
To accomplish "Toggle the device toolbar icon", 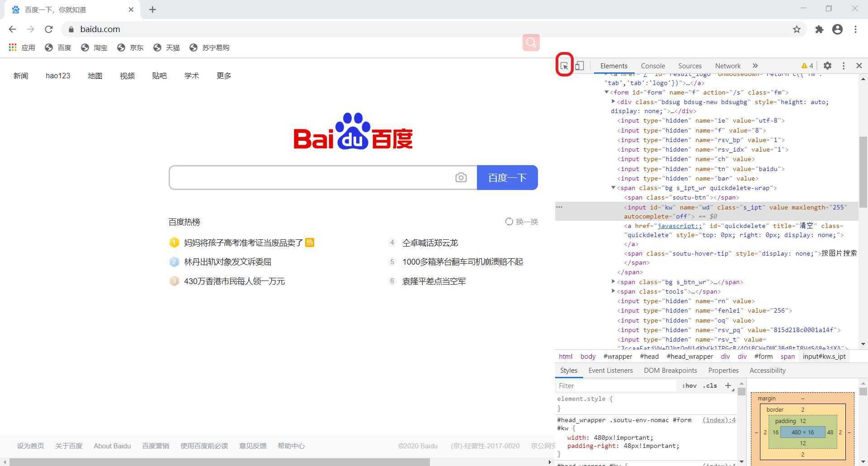I will (580, 66).
